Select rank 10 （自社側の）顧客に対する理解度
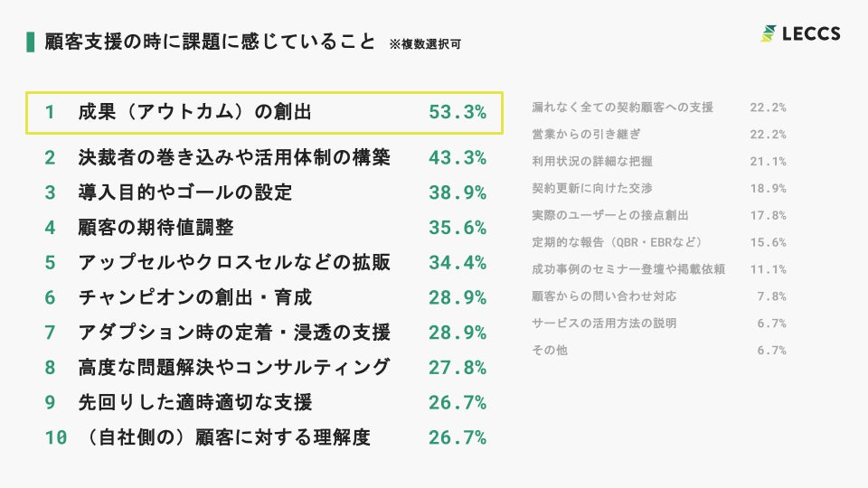868x488 pixels. (224, 437)
